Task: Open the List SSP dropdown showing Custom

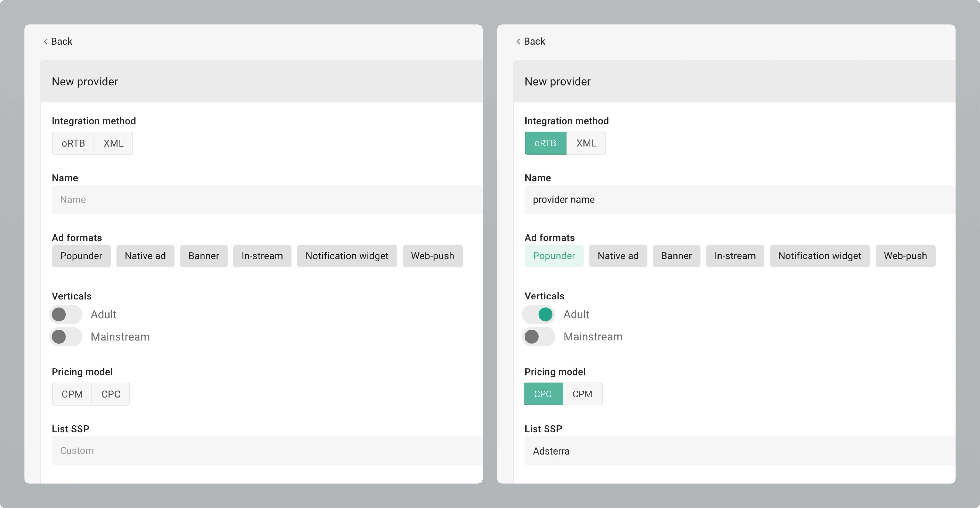Action: (266, 450)
